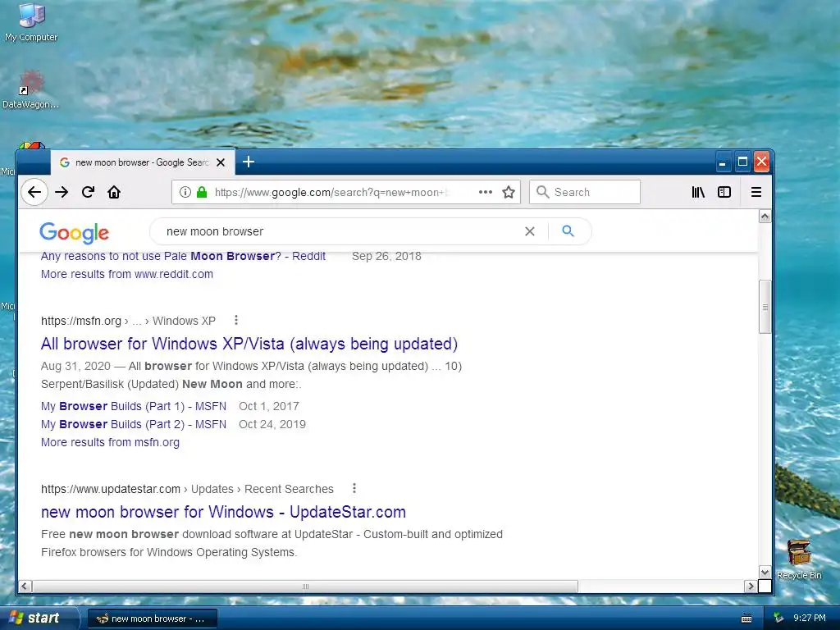This screenshot has height=630, width=840.
Task: Go back with the browser back arrow
Action: point(34,192)
